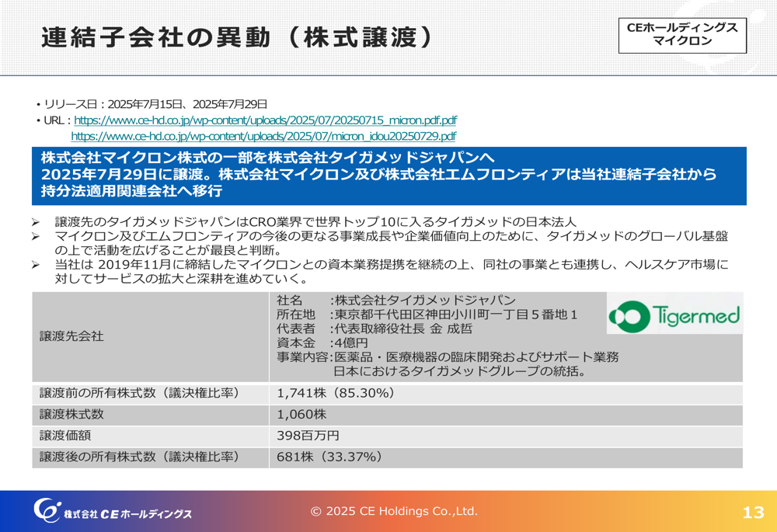Click the cell 譲渡後の所有株式数（議決権比率）
Image resolution: width=777 pixels, height=532 pixels.
tap(150, 457)
